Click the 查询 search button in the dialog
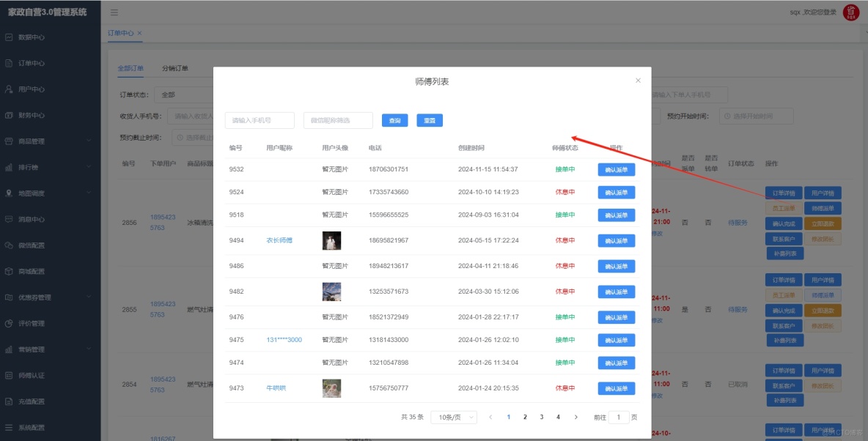The height and width of the screenshot is (441, 868). (396, 120)
